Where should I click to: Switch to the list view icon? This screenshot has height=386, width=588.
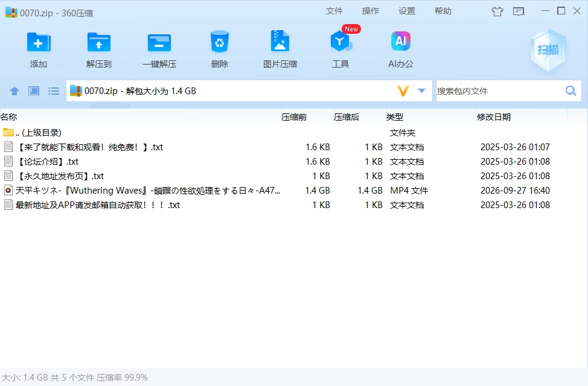pyautogui.click(x=54, y=90)
